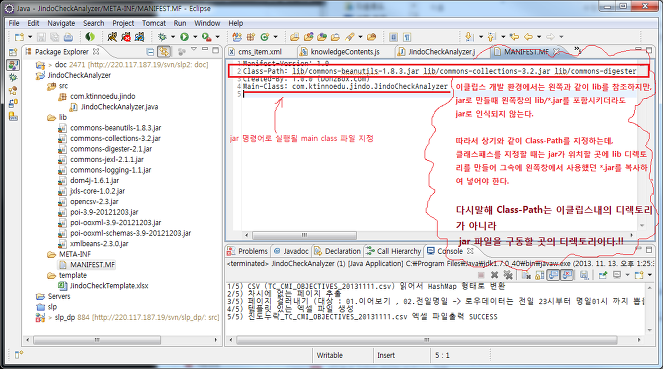Screen dimensions: 663x369
Task: Click the green Run button icon
Action: (x=184, y=37)
